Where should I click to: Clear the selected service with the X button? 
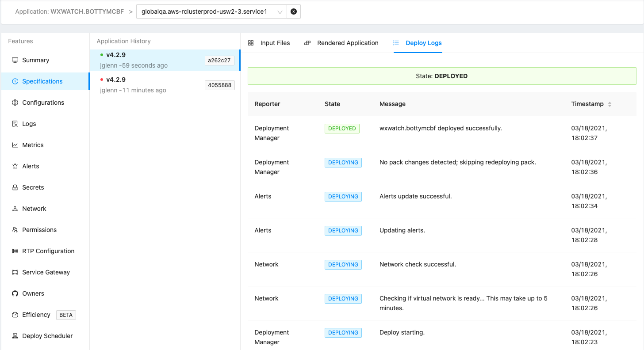pyautogui.click(x=294, y=12)
